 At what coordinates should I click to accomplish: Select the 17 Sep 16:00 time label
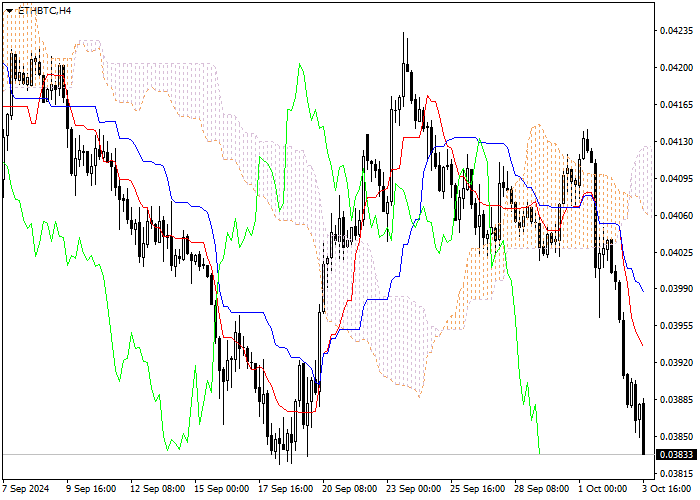286,489
